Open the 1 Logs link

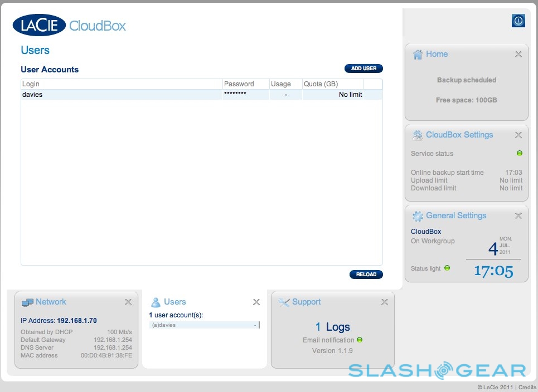[x=332, y=327]
